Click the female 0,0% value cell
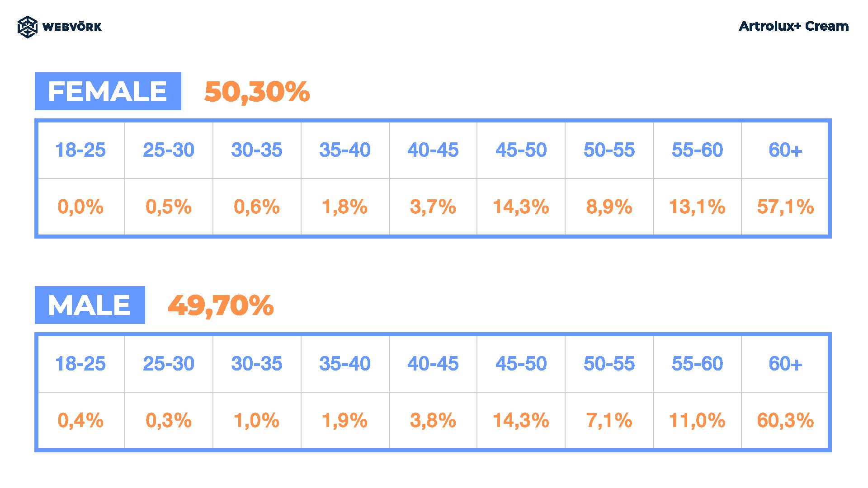This screenshot has height=488, width=868. (81, 207)
